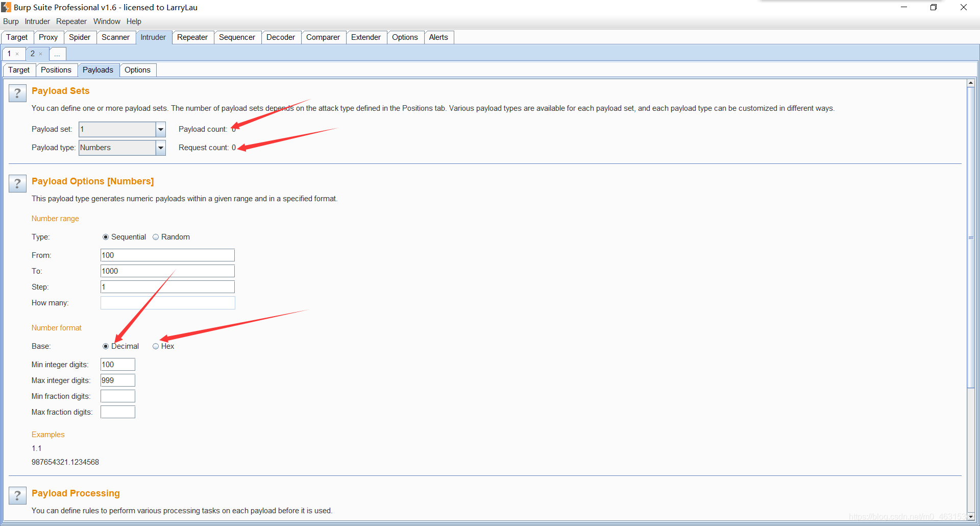Viewport: 980px width, 526px height.
Task: Close Intruder attack tab 2
Action: (x=40, y=54)
